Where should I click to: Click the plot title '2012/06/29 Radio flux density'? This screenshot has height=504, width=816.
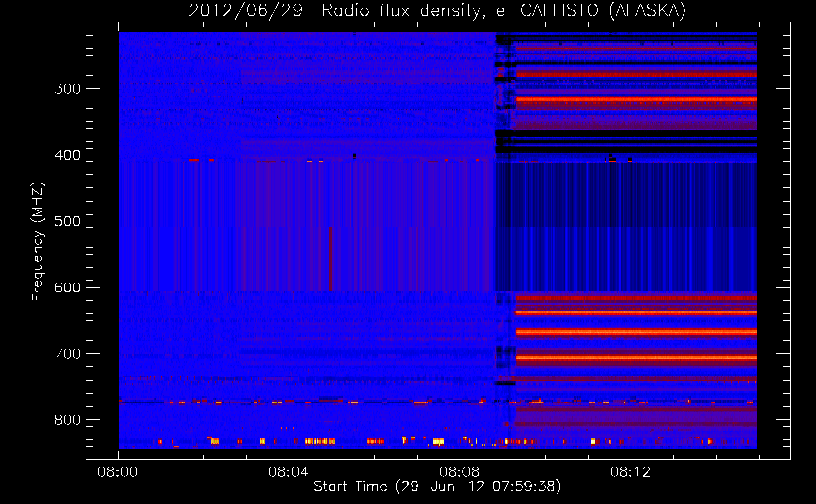click(x=437, y=10)
